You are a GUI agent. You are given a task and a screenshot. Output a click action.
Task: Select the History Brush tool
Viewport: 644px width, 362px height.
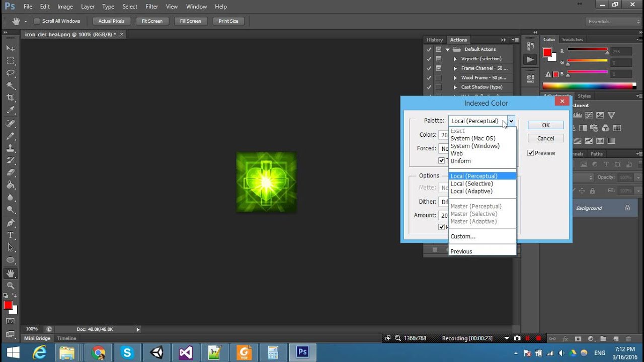[10, 160]
